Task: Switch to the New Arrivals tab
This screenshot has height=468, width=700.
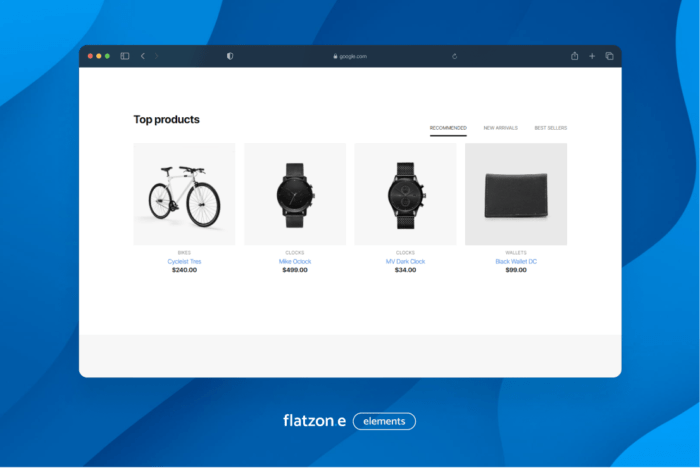Action: click(500, 128)
